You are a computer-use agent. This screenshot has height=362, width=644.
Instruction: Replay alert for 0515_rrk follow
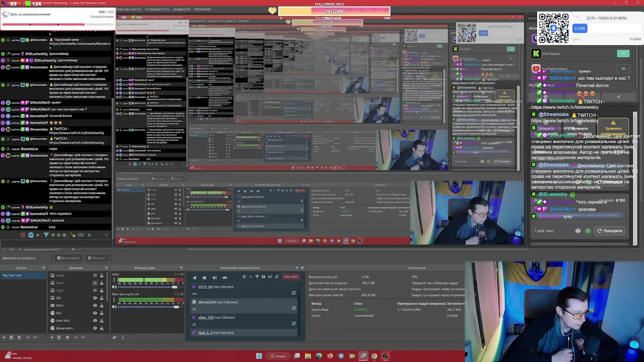tap(294, 293)
